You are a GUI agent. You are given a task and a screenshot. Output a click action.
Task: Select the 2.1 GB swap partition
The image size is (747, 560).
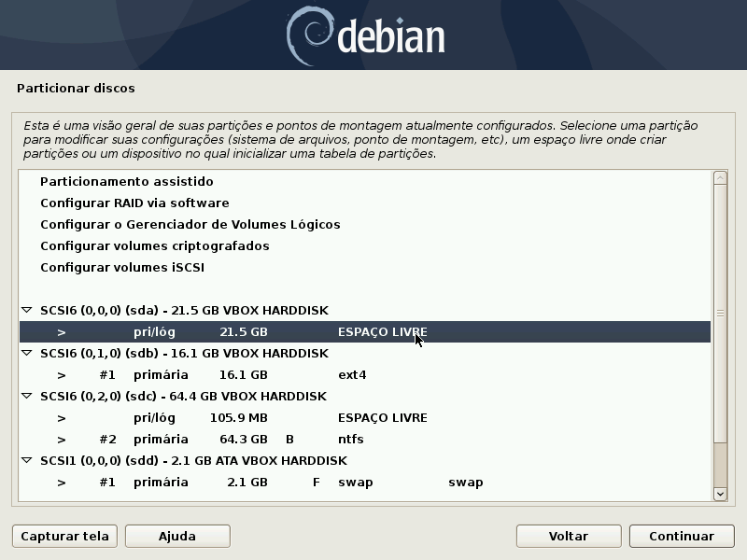365,482
